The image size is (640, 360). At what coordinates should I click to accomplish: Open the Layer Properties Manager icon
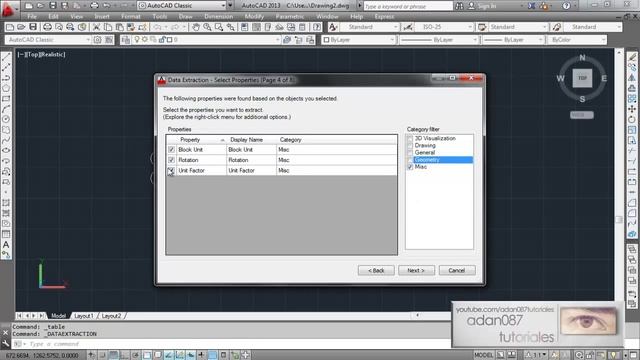coord(126,40)
